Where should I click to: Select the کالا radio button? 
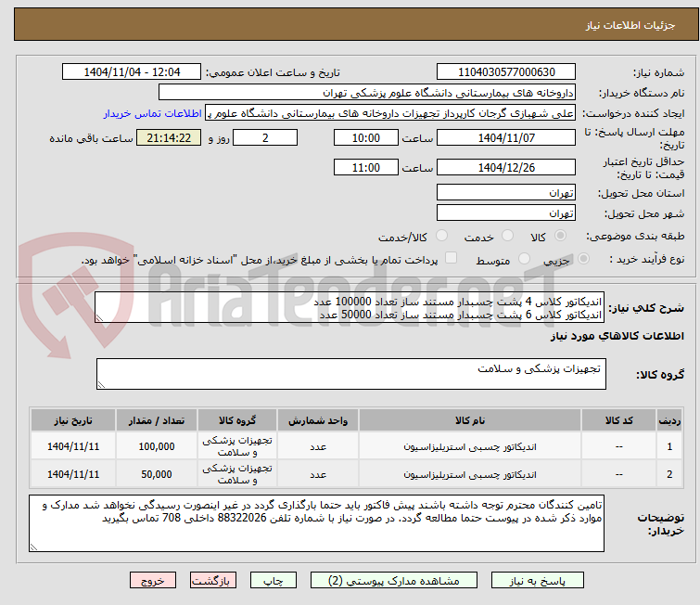[560, 236]
